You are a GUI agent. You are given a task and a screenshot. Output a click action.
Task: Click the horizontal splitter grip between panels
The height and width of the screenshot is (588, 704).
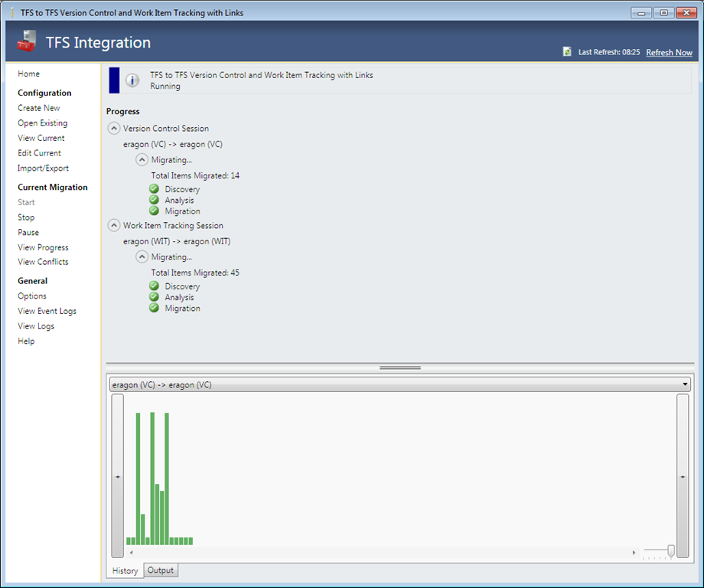(400, 367)
